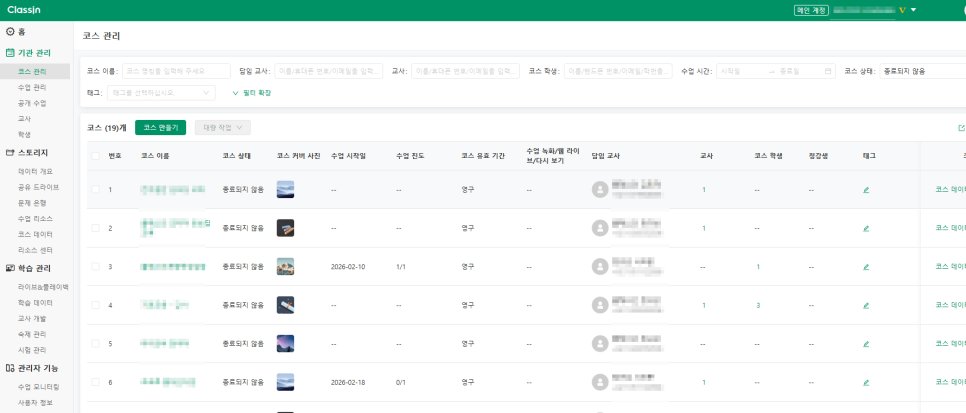
Task: Click the gold V badge near account name
Action: [902, 10]
